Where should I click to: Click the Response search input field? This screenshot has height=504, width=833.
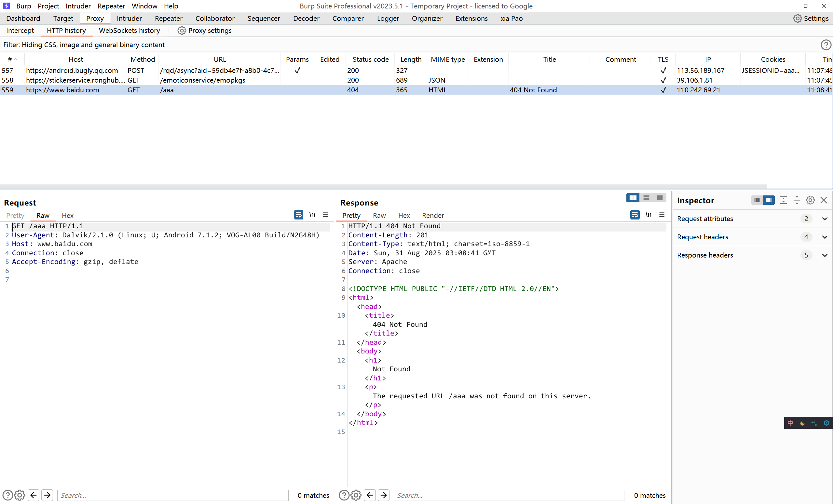tap(509, 495)
